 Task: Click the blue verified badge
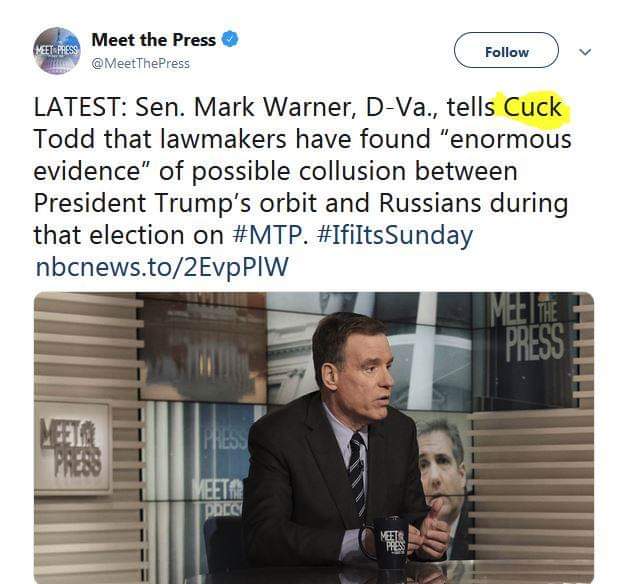click(230, 40)
